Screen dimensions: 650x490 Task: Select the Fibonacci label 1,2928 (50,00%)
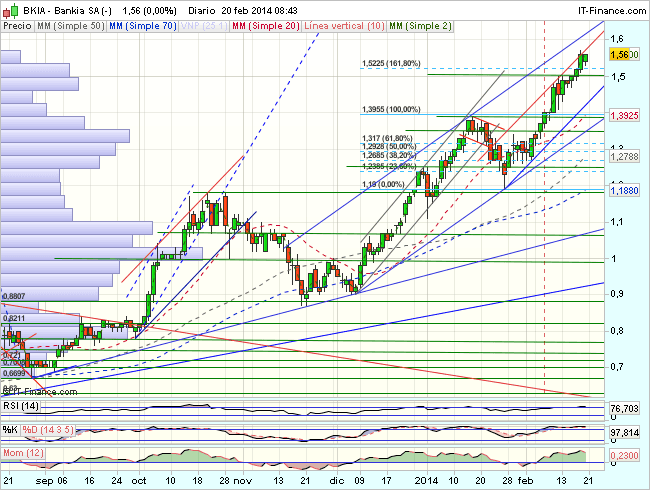[389, 146]
